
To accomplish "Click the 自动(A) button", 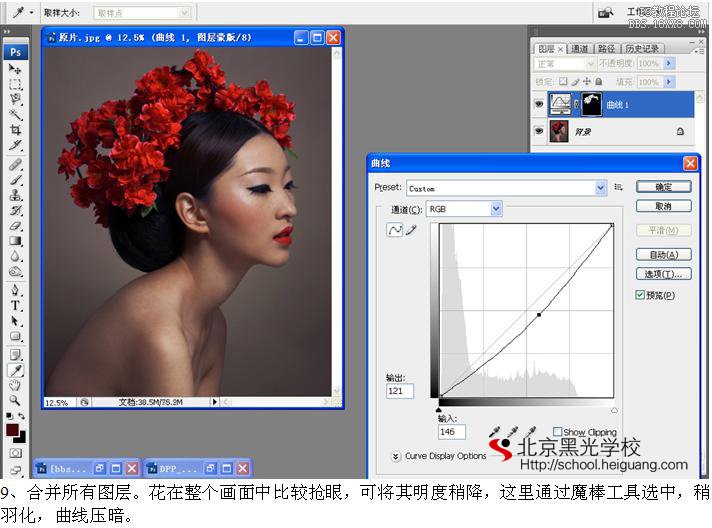I will 663,255.
